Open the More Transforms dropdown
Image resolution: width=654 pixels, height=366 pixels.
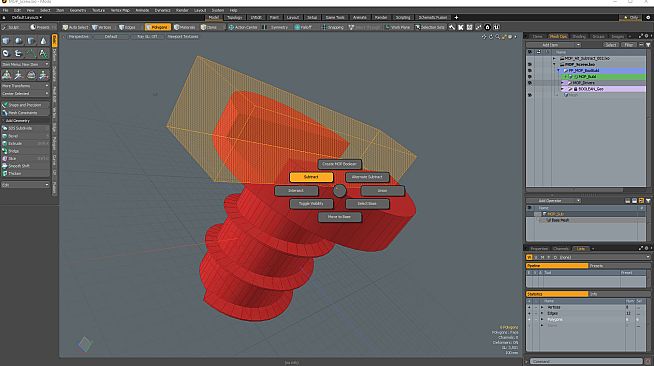point(25,86)
